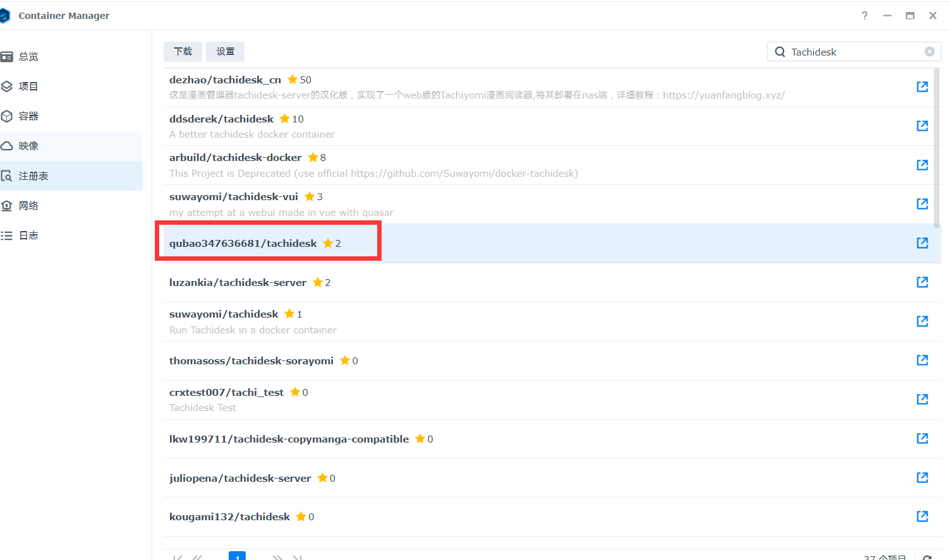Open external link for lkw199711/tachidesk-copymanga-compatible
Viewport: 949px width, 560px height.
[x=922, y=439]
